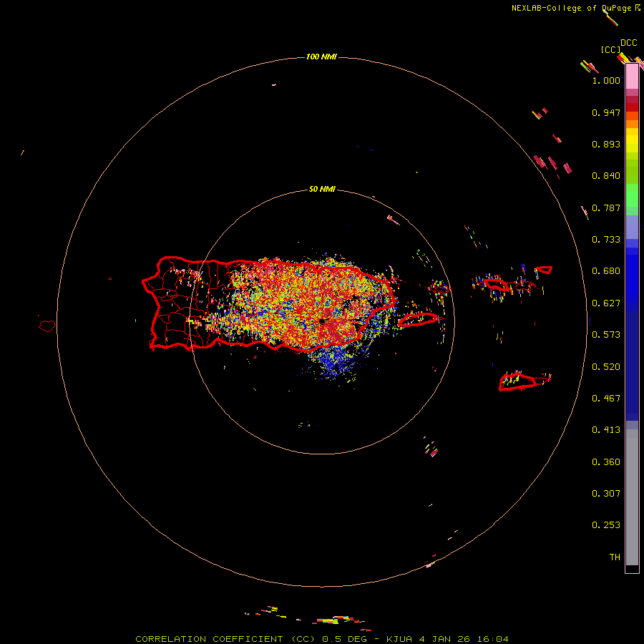Click the 0.840 scale value
The image size is (644, 644).
tap(606, 176)
